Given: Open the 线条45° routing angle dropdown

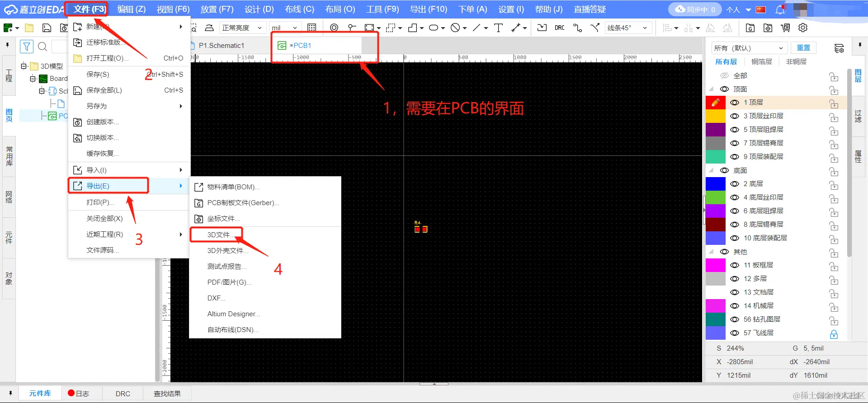Looking at the screenshot, I should [627, 28].
